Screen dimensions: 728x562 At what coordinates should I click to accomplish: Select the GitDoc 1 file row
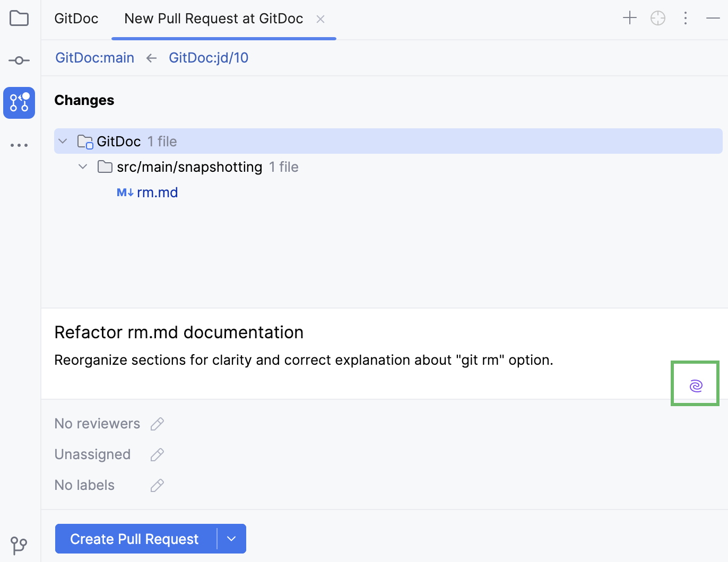pos(388,141)
